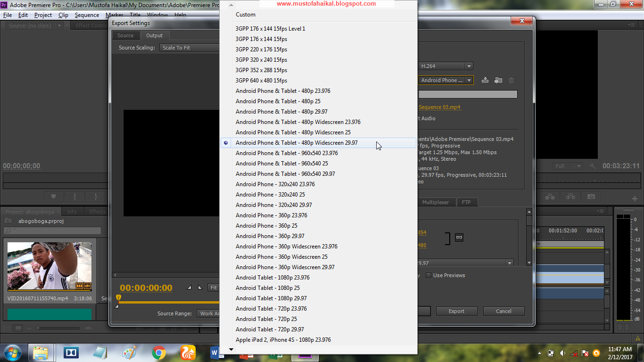The width and height of the screenshot is (644, 362).
Task: Click the Extract button in Program Monitor
Action: [x=570, y=197]
